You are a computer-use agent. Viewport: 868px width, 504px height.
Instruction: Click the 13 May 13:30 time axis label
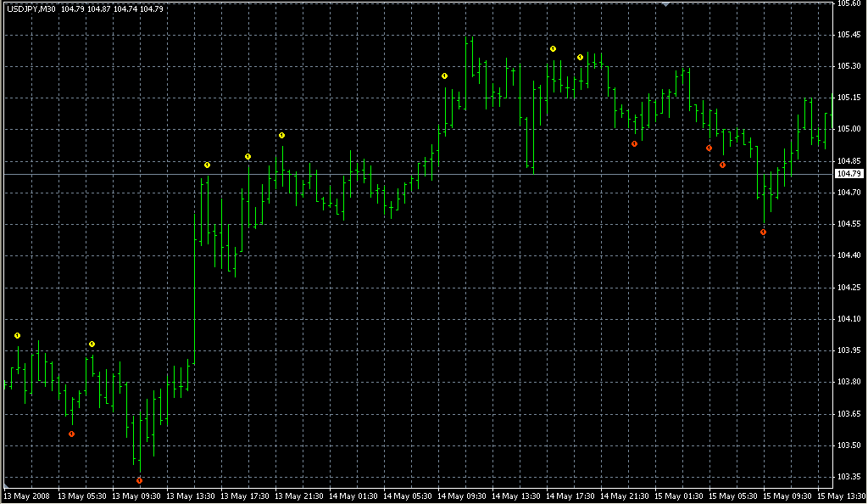coord(193,496)
